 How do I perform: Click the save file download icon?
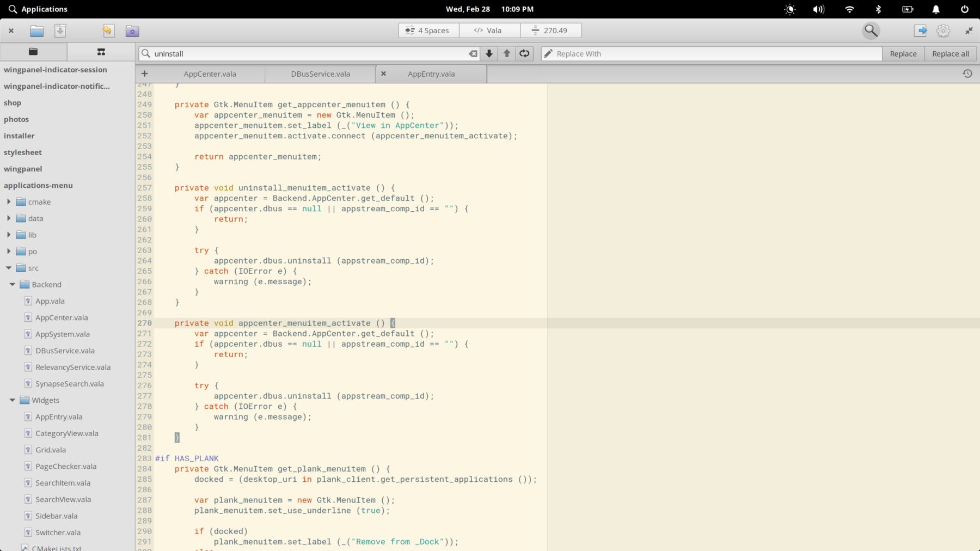tap(60, 31)
